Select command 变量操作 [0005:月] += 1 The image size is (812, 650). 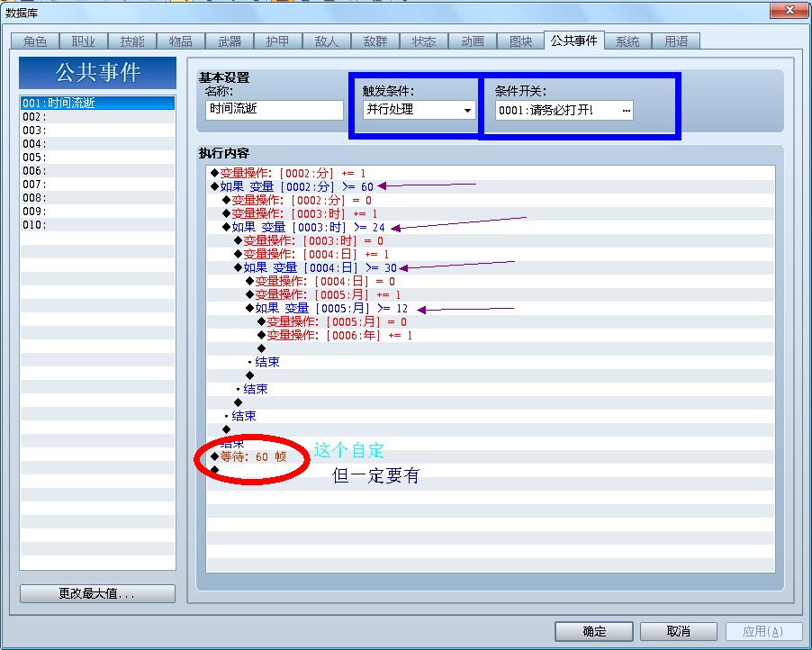point(491,294)
